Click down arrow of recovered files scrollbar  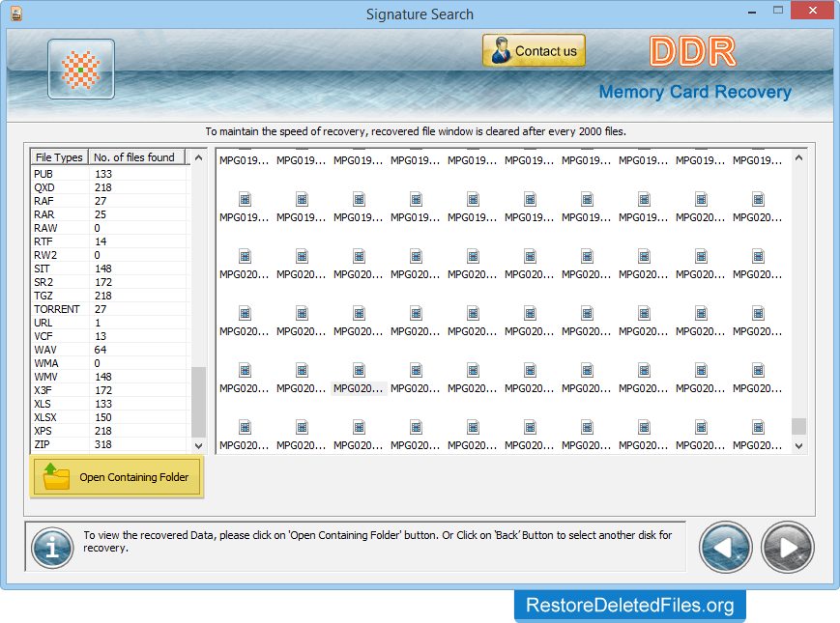coord(798,446)
